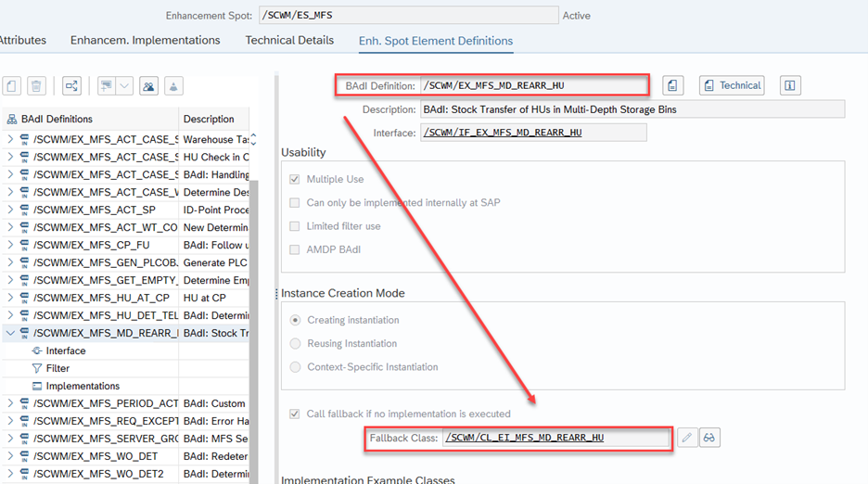Click the delete trash icon in toolbar
Image resolution: width=868 pixels, height=484 pixels.
pyautogui.click(x=36, y=86)
